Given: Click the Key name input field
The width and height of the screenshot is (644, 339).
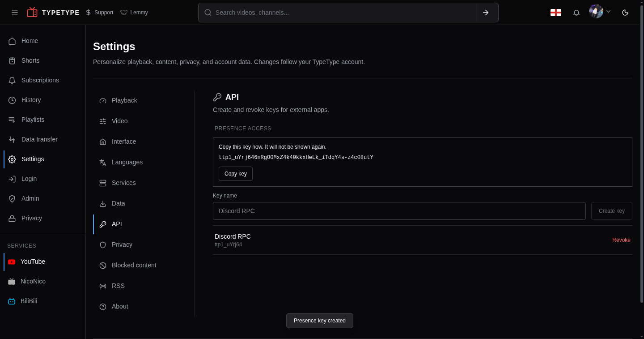Looking at the screenshot, I should coord(399,211).
